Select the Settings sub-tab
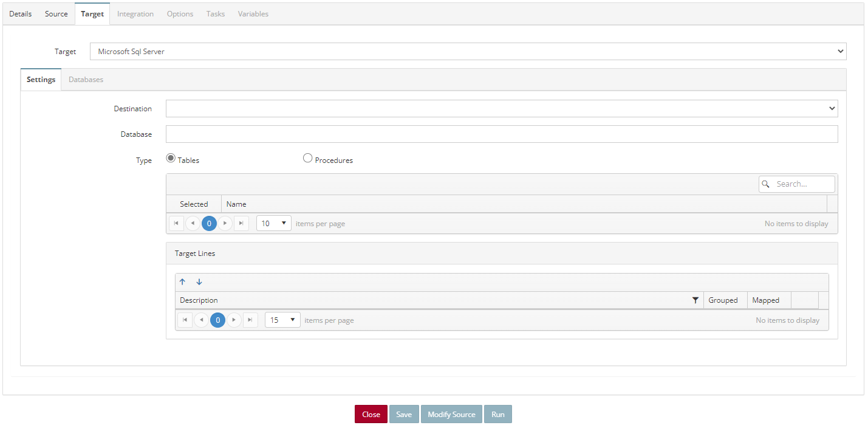Screen dimensions: 868x428 coord(41,80)
